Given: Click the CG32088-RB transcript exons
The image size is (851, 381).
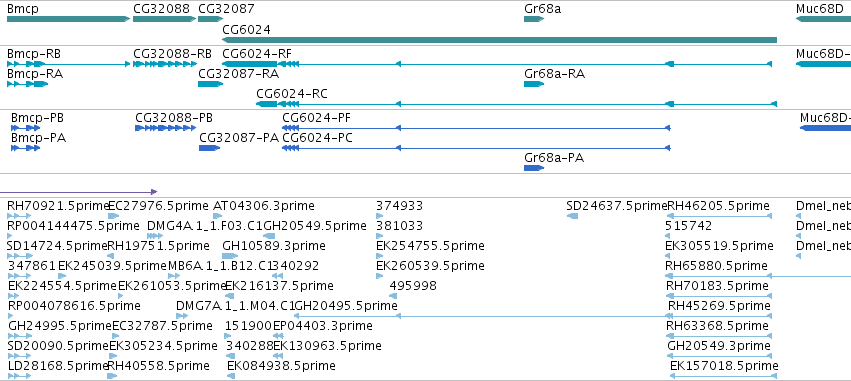Looking at the screenshot, I should click(x=164, y=64).
